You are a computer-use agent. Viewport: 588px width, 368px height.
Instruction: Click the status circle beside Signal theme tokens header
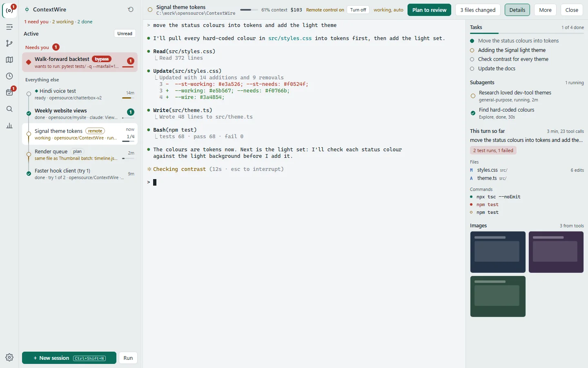point(150,10)
